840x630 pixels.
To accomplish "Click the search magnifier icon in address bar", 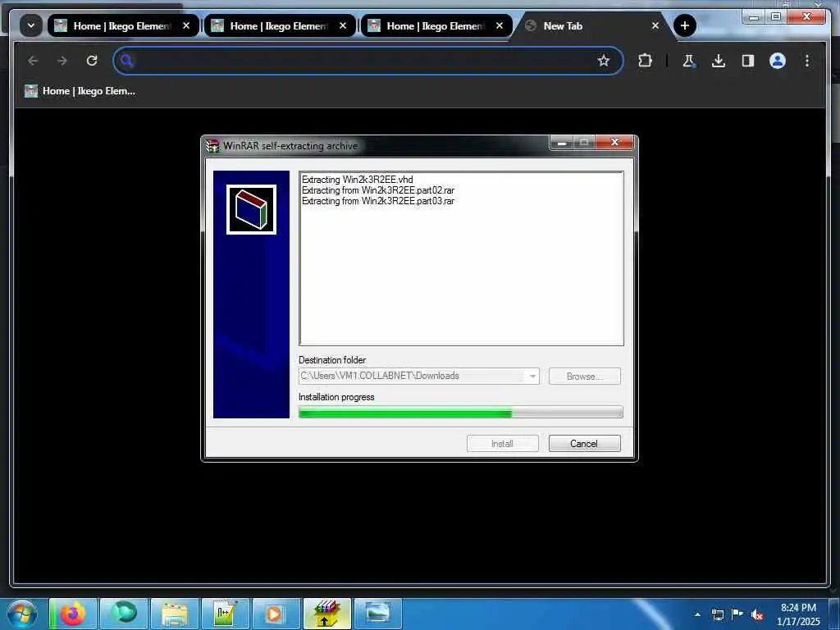I will pyautogui.click(x=126, y=61).
